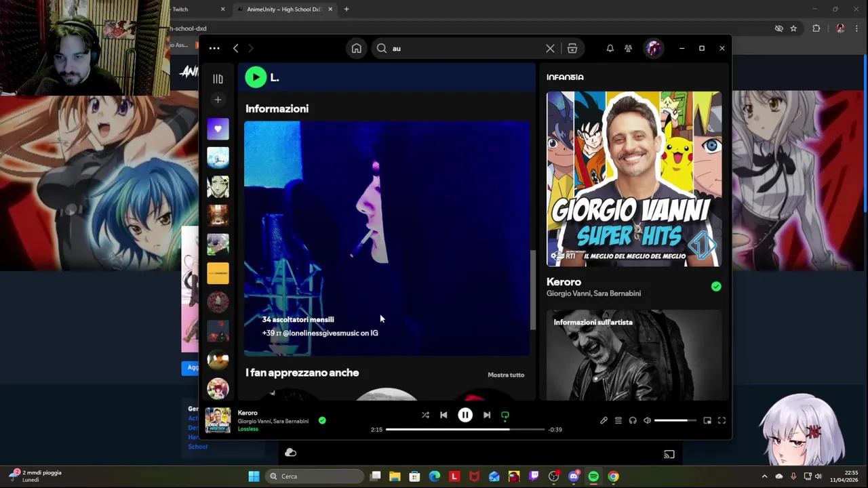Screen dimensions: 868x488
Task: Open INFANZIA playlist title in right panel
Action: [565, 77]
